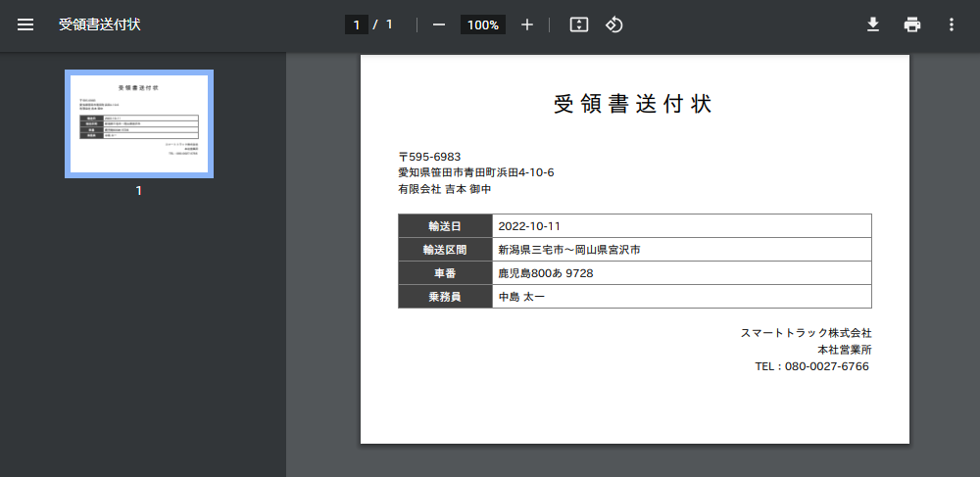This screenshot has width=980, height=477.
Task: Click the postal code 〒595-6983
Action: coord(429,157)
